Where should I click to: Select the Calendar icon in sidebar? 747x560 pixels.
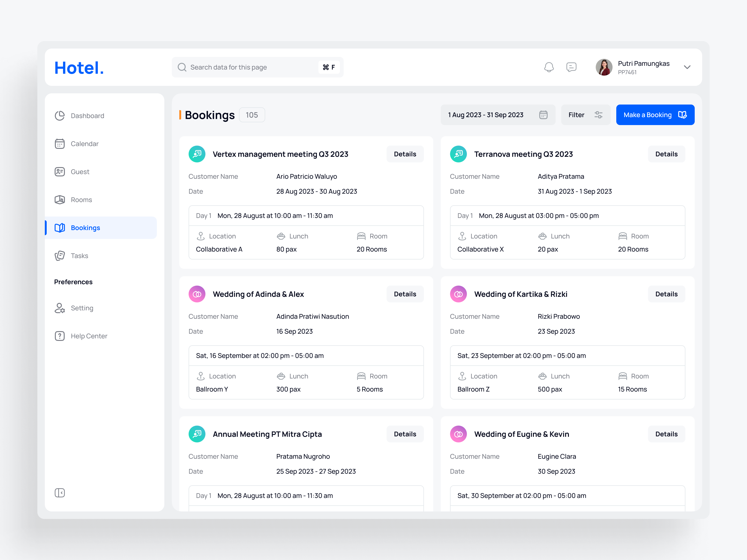pos(60,143)
